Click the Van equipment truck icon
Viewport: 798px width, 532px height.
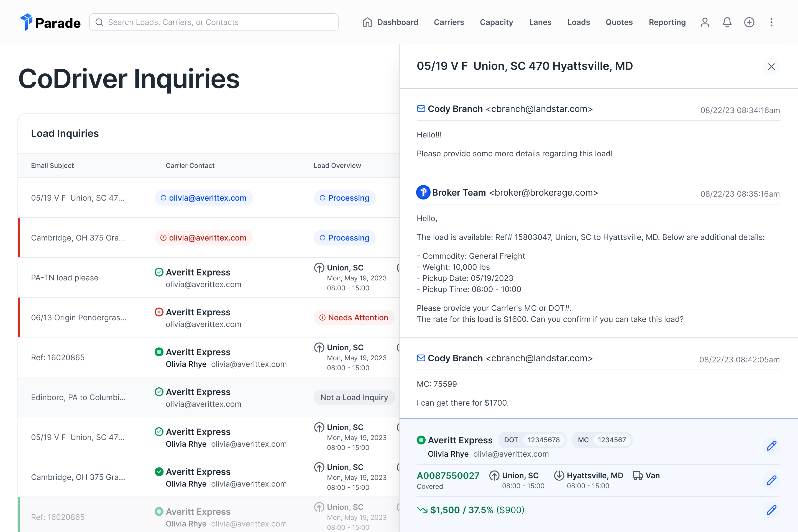click(638, 476)
